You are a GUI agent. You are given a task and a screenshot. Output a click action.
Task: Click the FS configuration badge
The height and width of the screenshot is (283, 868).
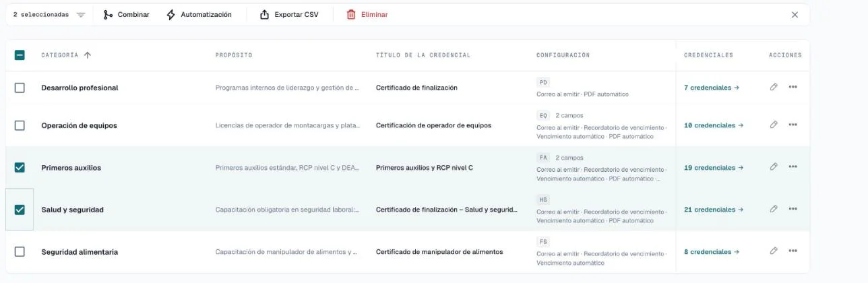[x=543, y=241]
